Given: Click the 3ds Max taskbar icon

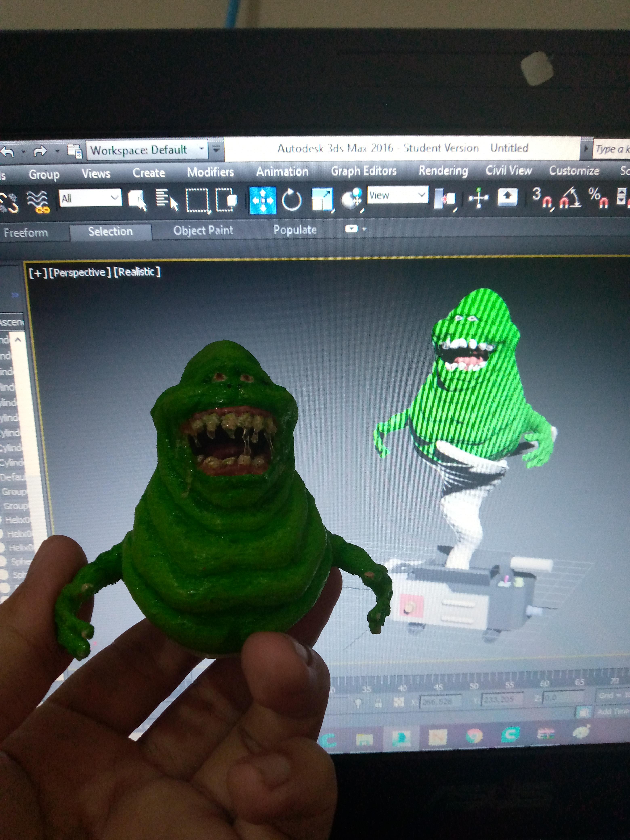Looking at the screenshot, I should (x=401, y=738).
